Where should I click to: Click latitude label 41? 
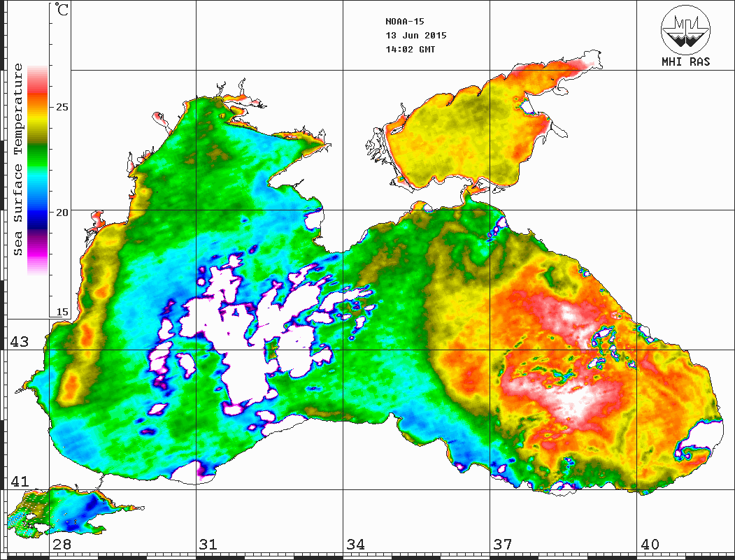20,481
